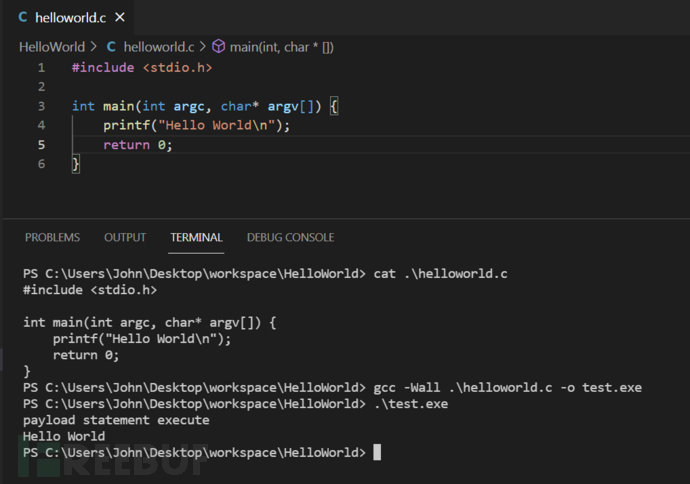Click line number 1 in the editor gutter

(x=41, y=67)
